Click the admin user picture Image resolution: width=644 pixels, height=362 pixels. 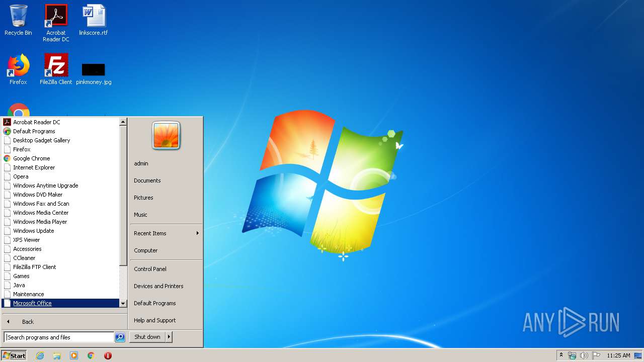click(166, 136)
